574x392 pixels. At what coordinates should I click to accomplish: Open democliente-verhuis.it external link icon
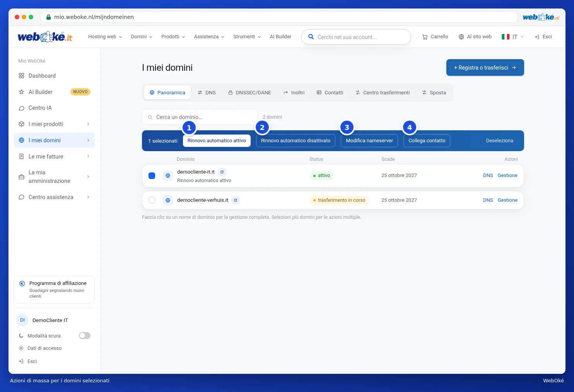(236, 200)
